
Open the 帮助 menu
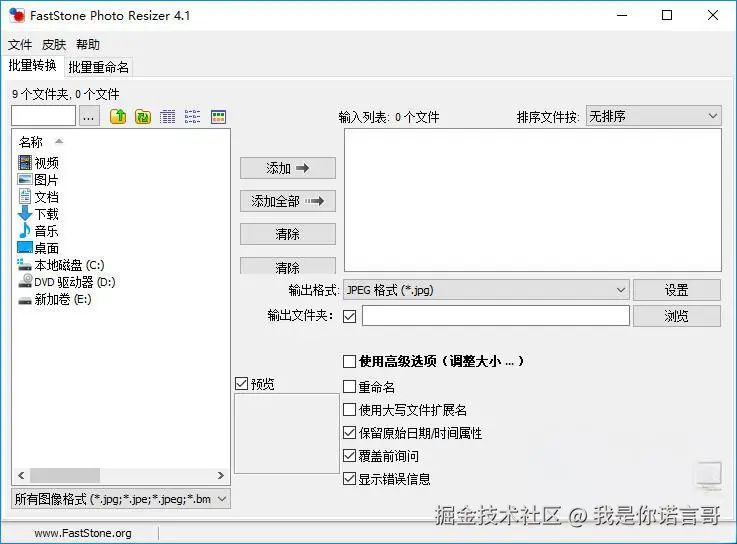[88, 45]
